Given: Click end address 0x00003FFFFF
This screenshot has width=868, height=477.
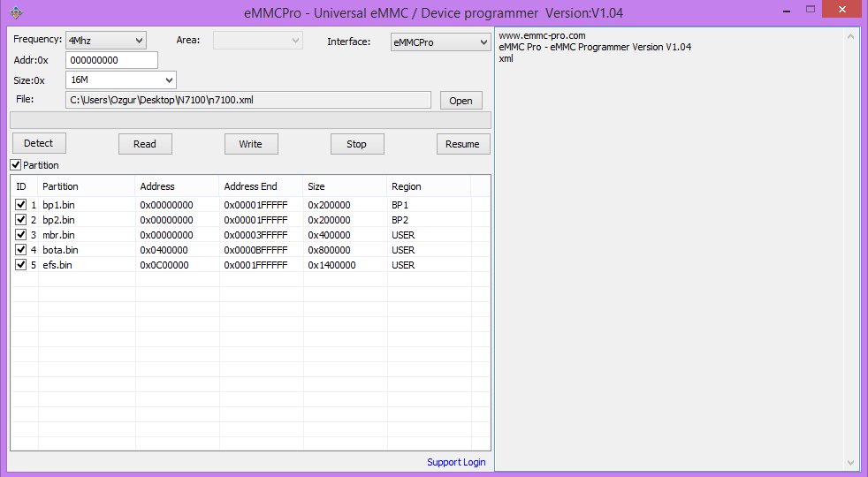Looking at the screenshot, I should point(255,235).
